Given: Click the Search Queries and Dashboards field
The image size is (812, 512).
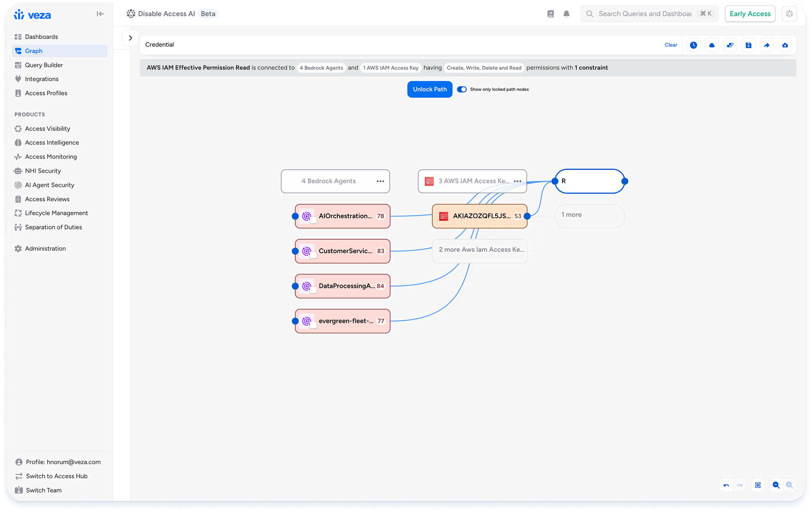Looking at the screenshot, I should pos(645,14).
